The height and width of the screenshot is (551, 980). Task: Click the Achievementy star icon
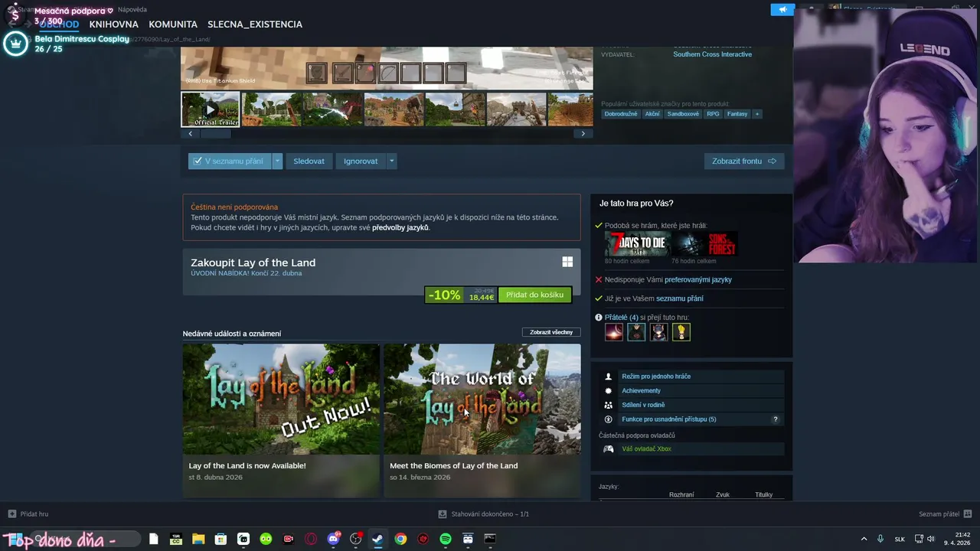click(609, 391)
